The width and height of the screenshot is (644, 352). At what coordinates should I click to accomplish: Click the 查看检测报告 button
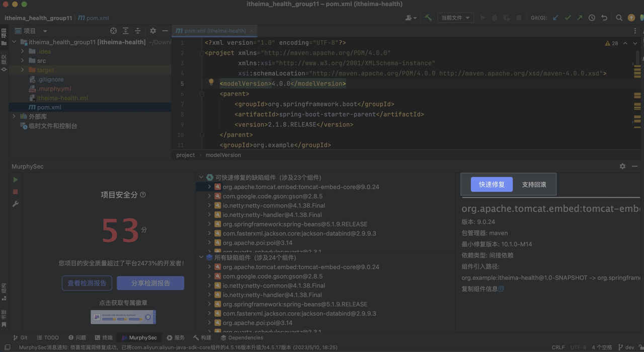click(87, 283)
